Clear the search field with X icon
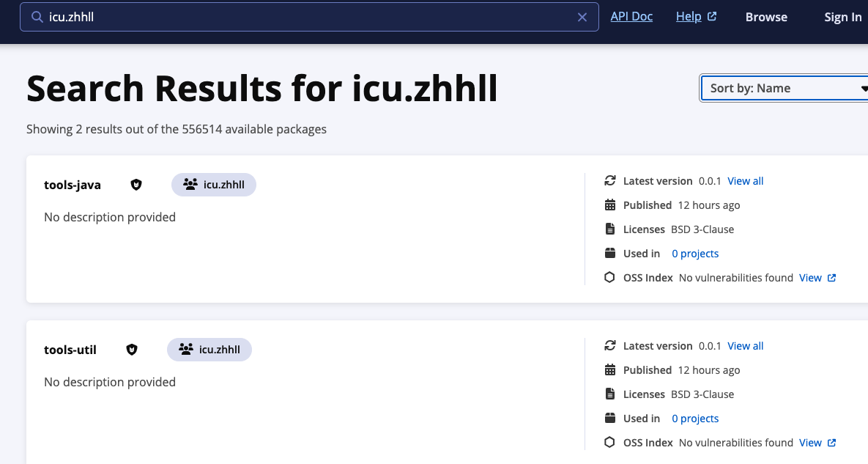Screen dimensions: 868x464 click(582, 17)
